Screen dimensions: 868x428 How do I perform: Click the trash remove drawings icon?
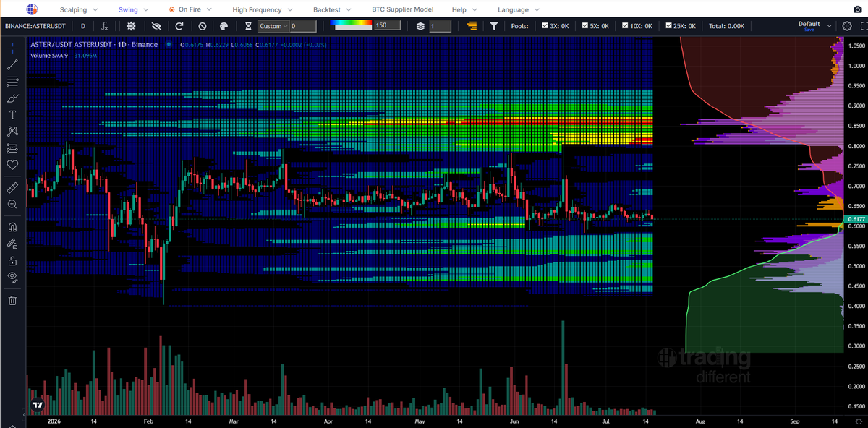[12, 300]
